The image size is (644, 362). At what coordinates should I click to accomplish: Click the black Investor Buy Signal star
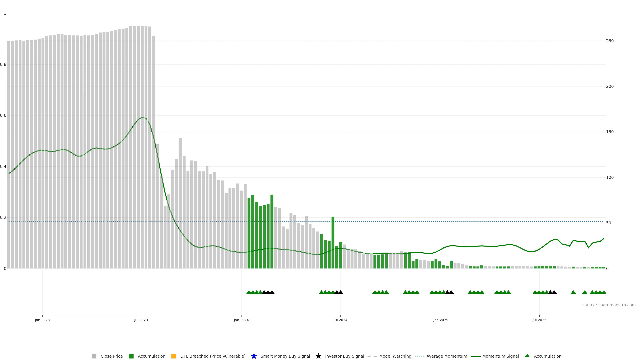click(318, 356)
